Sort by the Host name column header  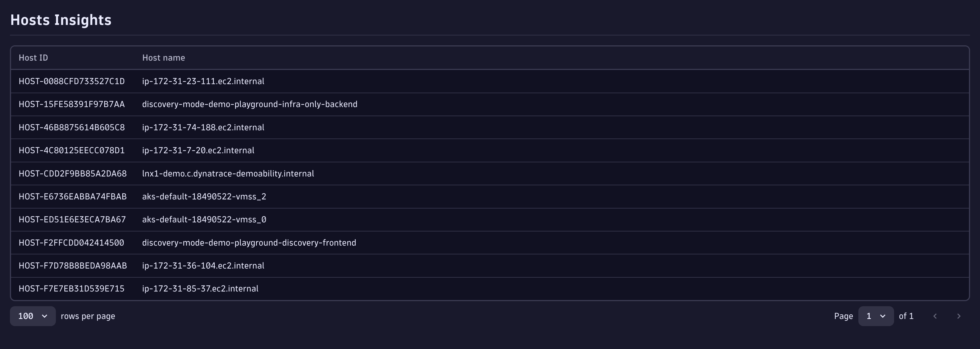click(x=164, y=58)
